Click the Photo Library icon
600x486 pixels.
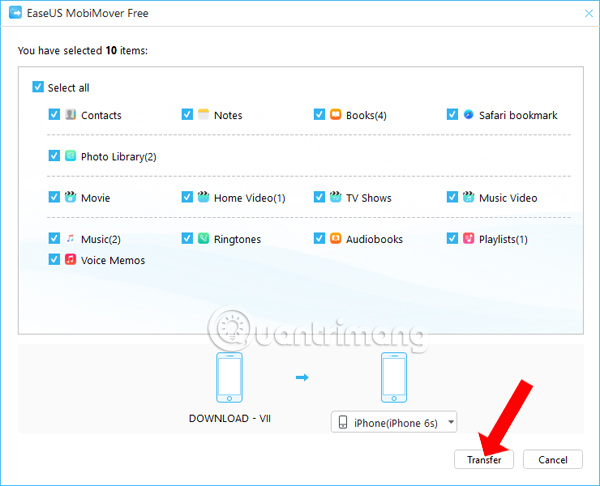(x=70, y=156)
